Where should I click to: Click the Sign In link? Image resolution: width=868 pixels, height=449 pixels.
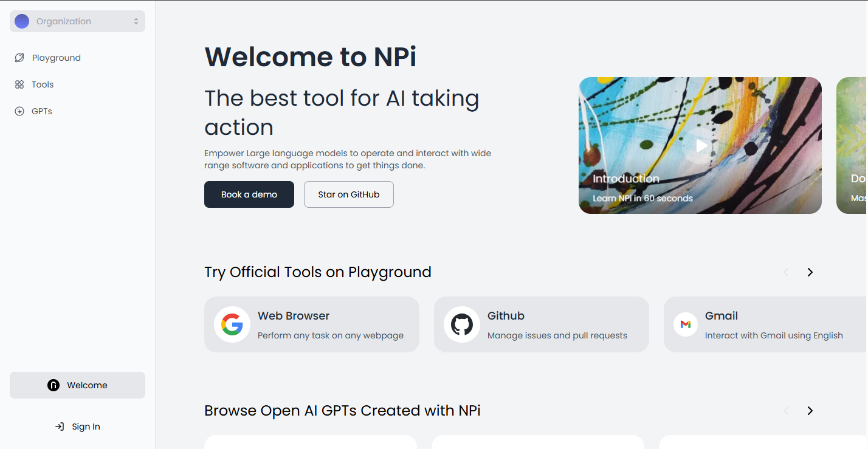[x=77, y=427]
